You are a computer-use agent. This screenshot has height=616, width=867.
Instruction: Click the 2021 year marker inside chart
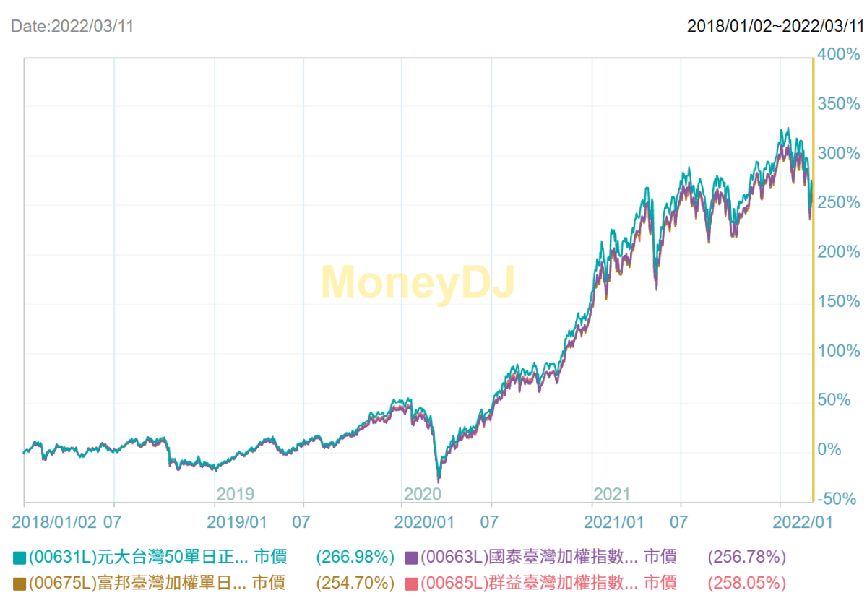coord(612,494)
